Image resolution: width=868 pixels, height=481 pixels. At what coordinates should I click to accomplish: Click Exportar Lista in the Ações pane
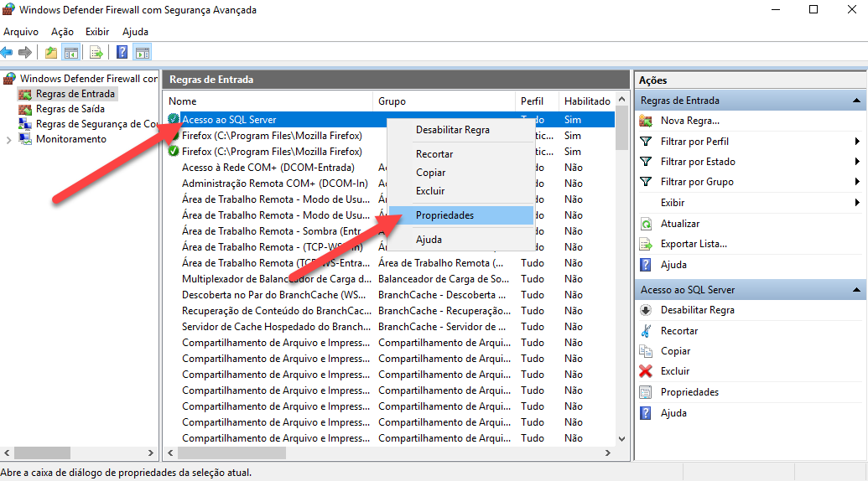click(694, 244)
